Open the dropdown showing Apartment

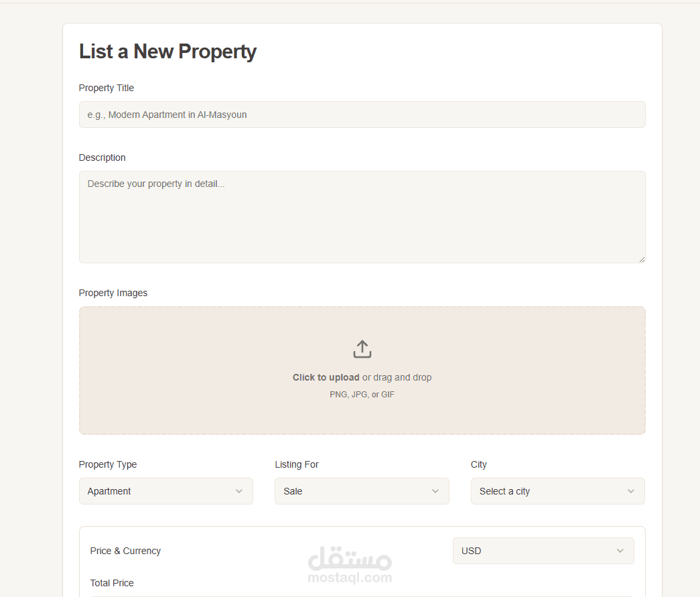pos(165,491)
